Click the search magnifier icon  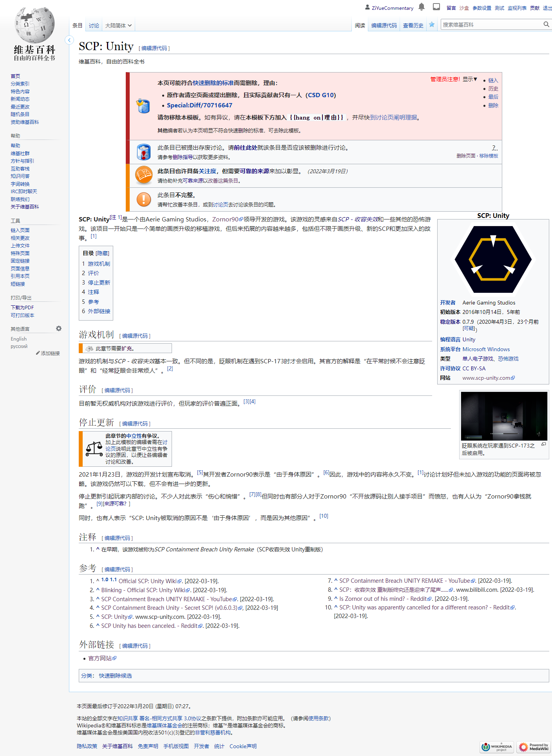click(x=546, y=24)
